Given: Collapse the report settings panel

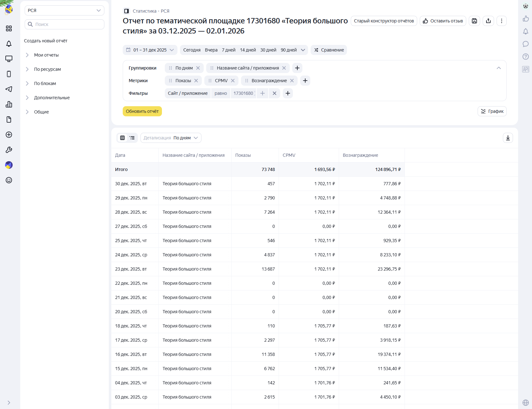Looking at the screenshot, I should pyautogui.click(x=499, y=68).
